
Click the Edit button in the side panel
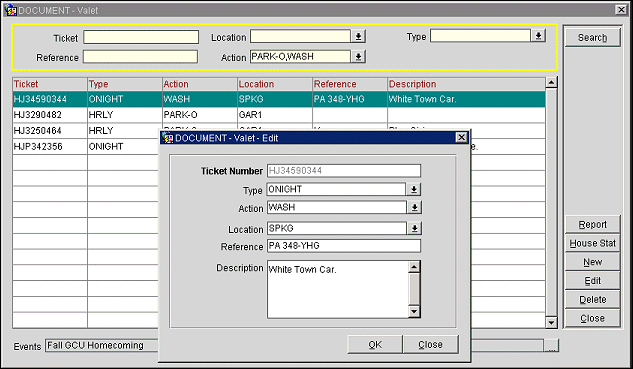click(x=592, y=281)
